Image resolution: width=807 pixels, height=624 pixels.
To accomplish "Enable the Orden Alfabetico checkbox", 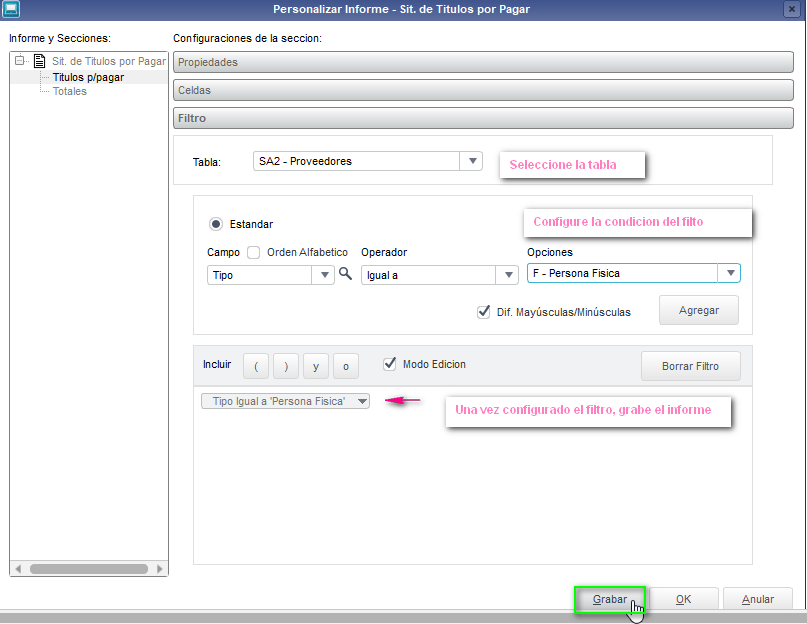I will pyautogui.click(x=253, y=252).
